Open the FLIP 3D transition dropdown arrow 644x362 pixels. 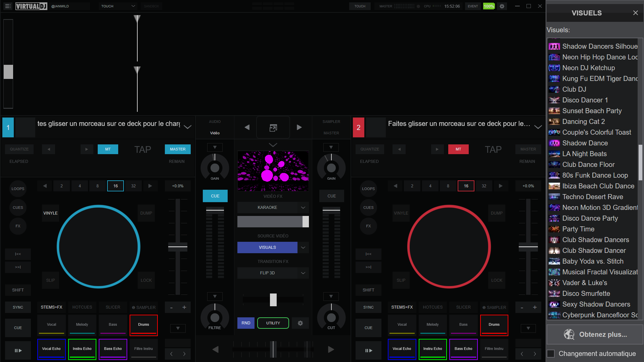[x=303, y=273]
